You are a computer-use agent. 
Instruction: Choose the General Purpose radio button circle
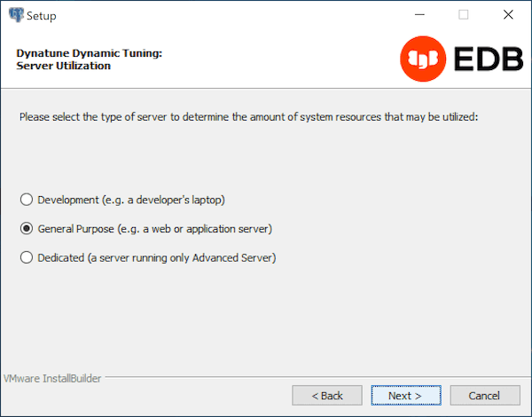click(27, 229)
